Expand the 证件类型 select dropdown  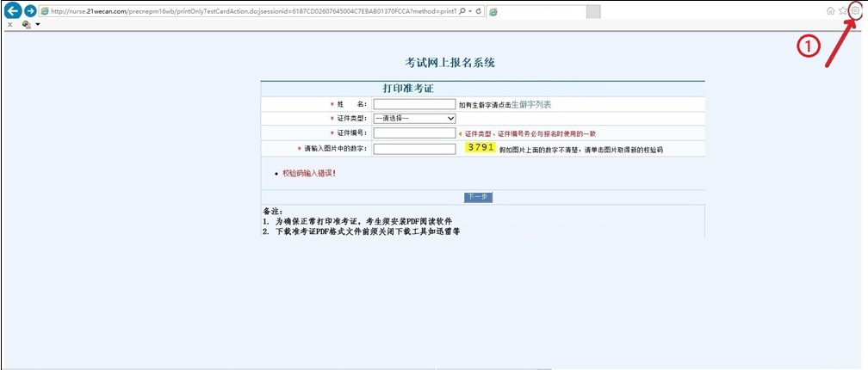(x=414, y=118)
